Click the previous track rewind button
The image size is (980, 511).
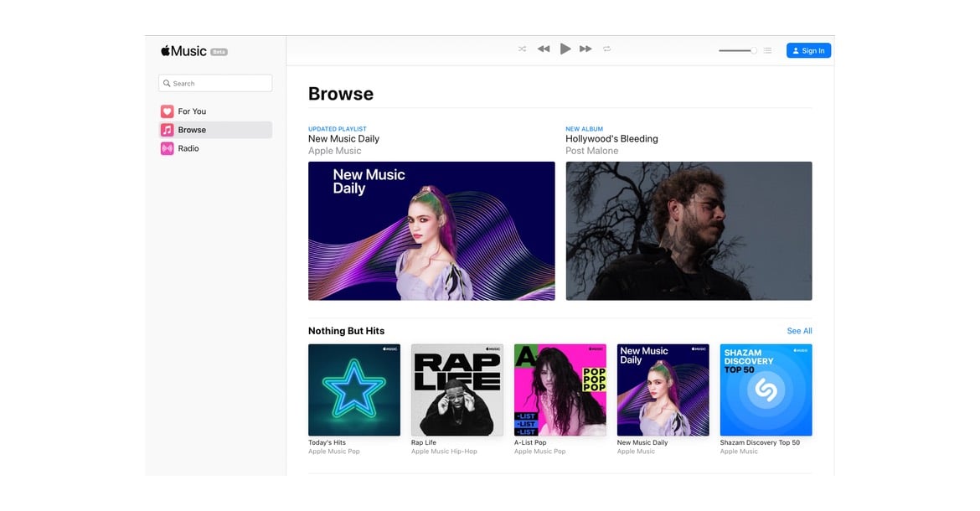coord(544,49)
